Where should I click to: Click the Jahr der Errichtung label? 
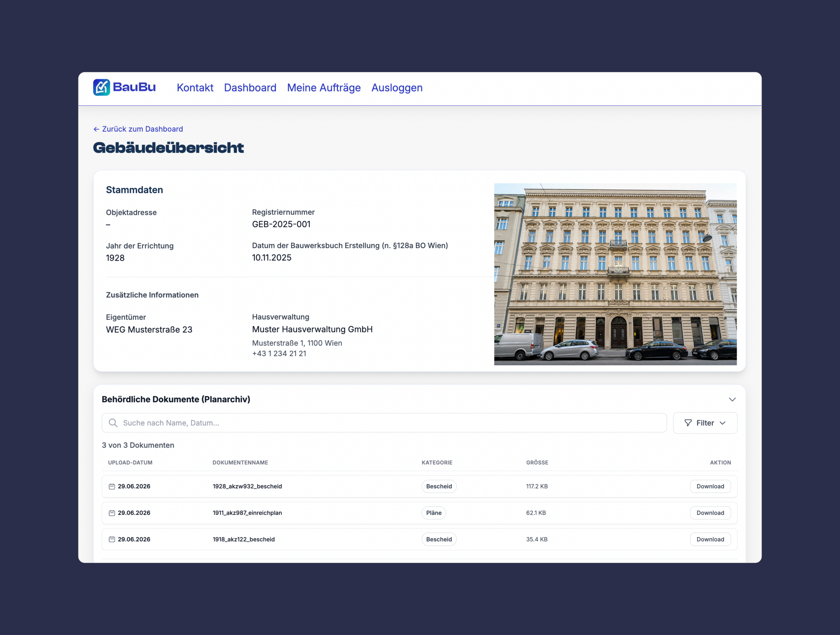click(x=140, y=246)
